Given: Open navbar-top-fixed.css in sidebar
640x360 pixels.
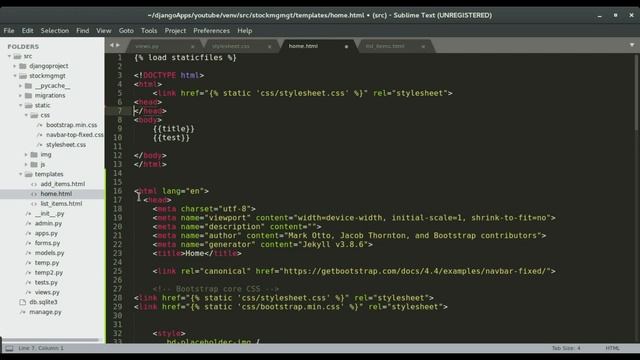Looking at the screenshot, I should click(75, 135).
